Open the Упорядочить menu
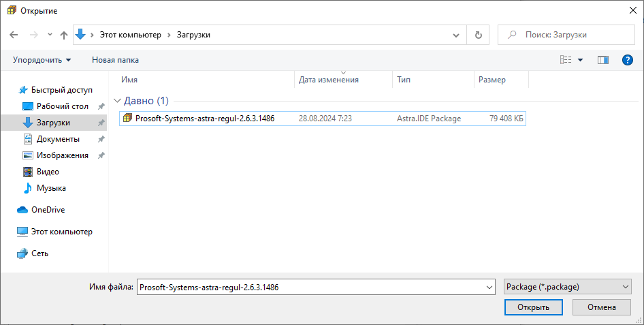Viewport: 644px width, 325px height. (42, 60)
